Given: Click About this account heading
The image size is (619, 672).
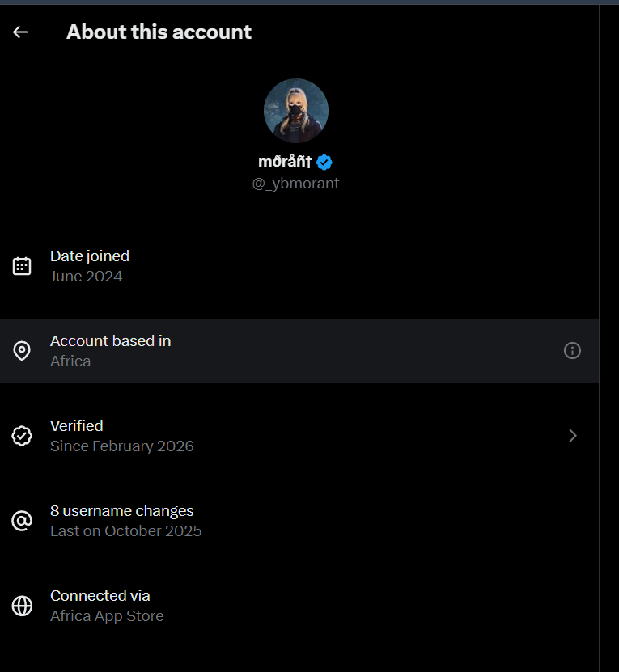Looking at the screenshot, I should (x=159, y=32).
